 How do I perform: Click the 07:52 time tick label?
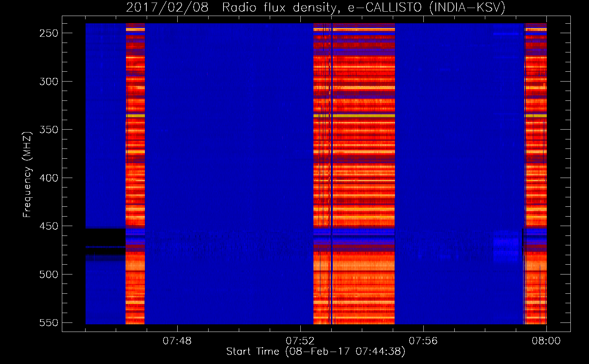point(300,341)
